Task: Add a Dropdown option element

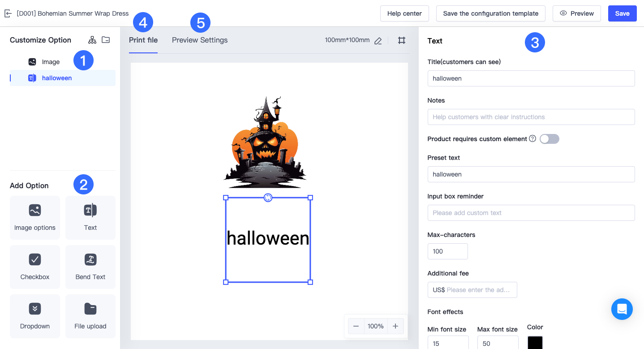Action: pos(34,316)
